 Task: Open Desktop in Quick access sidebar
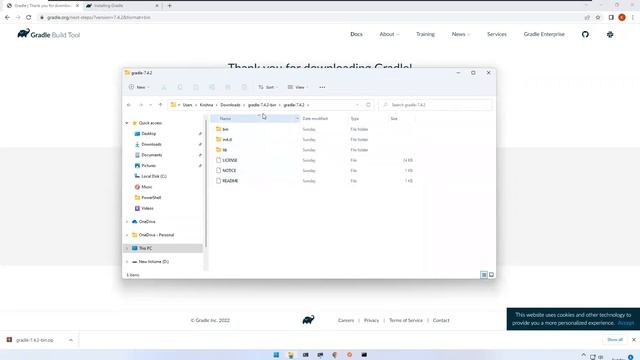[x=149, y=133]
